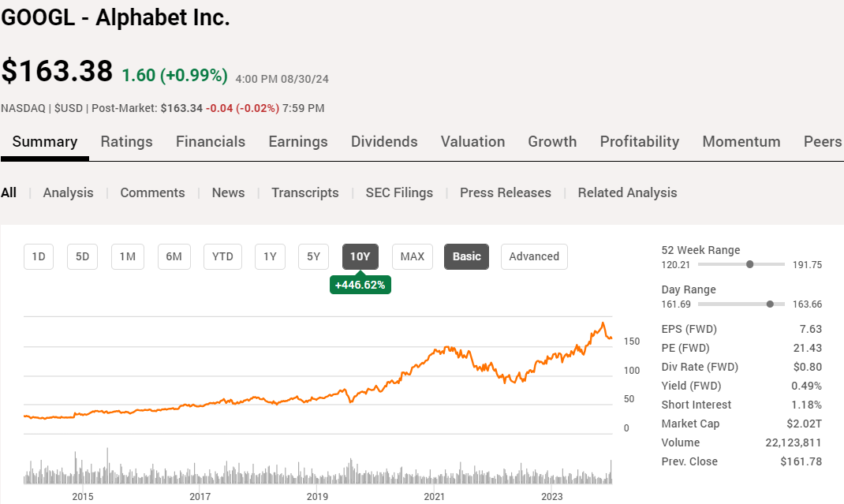The width and height of the screenshot is (844, 504).
Task: Open the Momentum tab
Action: pyautogui.click(x=741, y=142)
